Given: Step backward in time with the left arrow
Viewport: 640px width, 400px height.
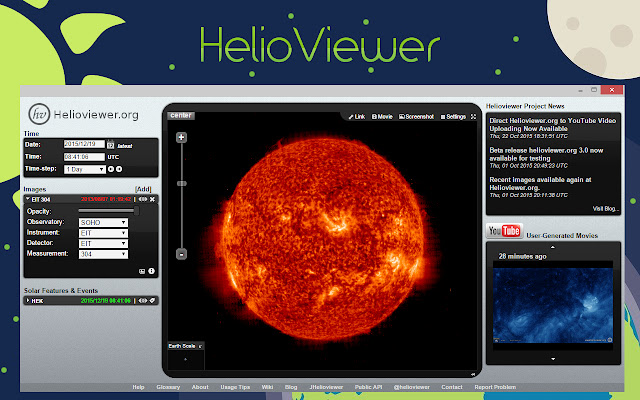Looking at the screenshot, I should [111, 169].
